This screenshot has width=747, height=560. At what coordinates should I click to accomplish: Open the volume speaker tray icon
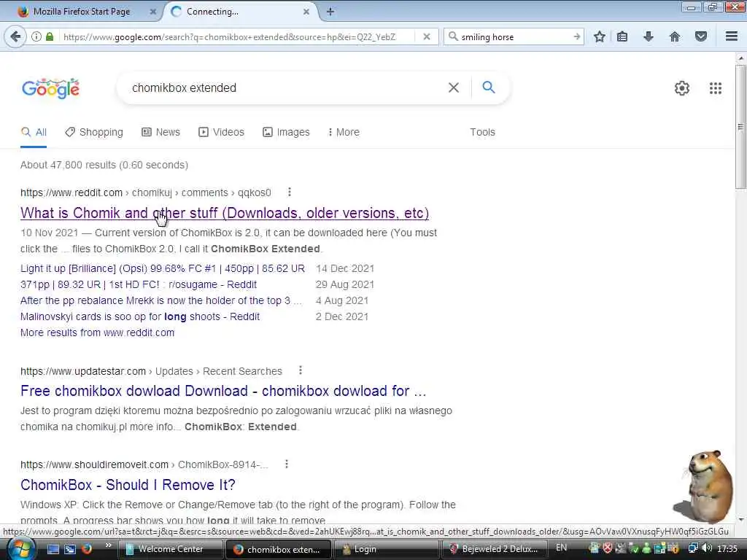(x=707, y=548)
